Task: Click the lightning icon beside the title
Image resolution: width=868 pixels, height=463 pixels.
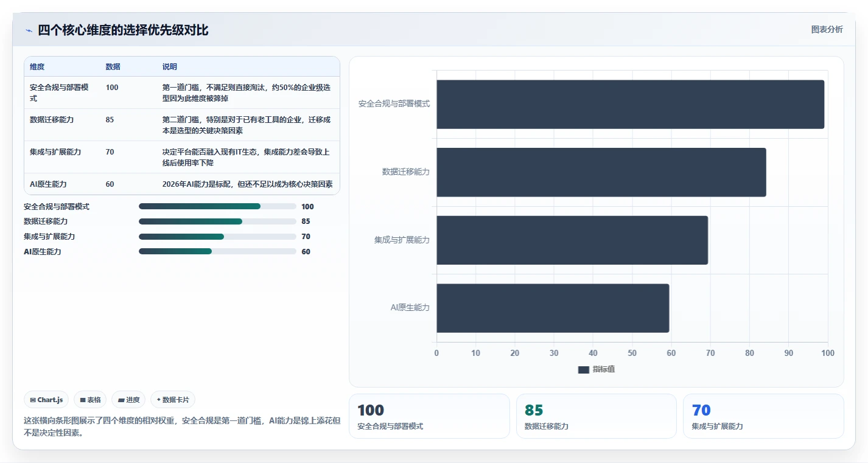Action: point(29,30)
